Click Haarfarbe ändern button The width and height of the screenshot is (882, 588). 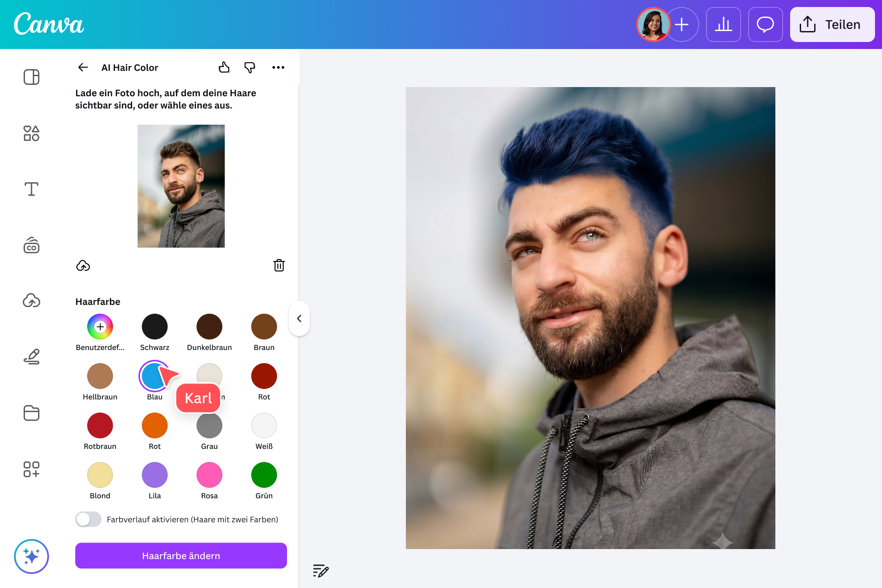coord(181,556)
